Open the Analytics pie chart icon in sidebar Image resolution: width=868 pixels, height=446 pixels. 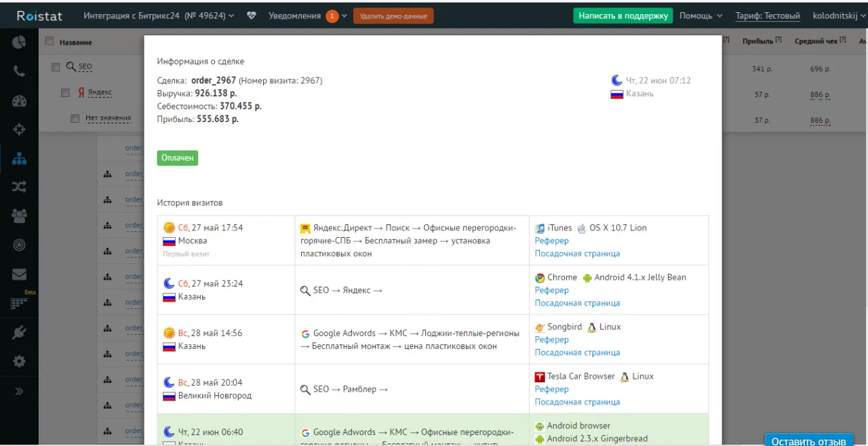tap(18, 41)
